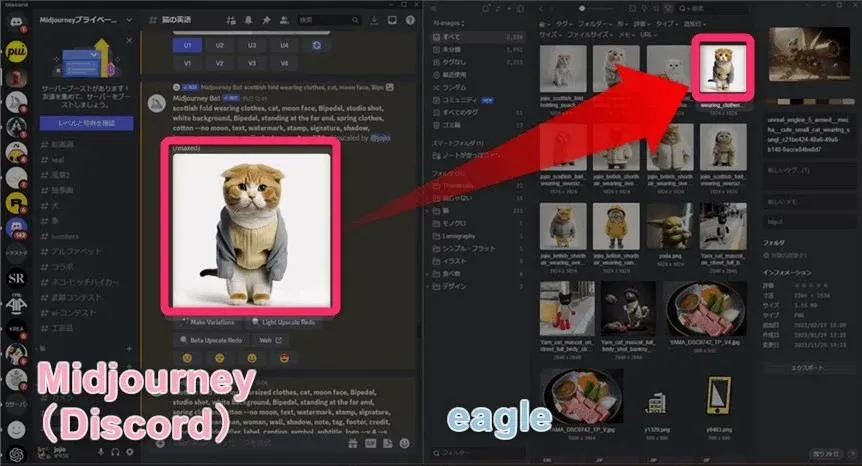
Task: Add heart-eyes emoji reaction to Midjourney image
Action: 285,358
